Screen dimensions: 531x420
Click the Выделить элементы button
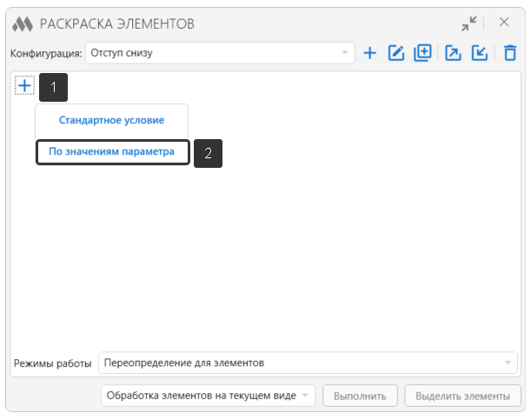[462, 396]
